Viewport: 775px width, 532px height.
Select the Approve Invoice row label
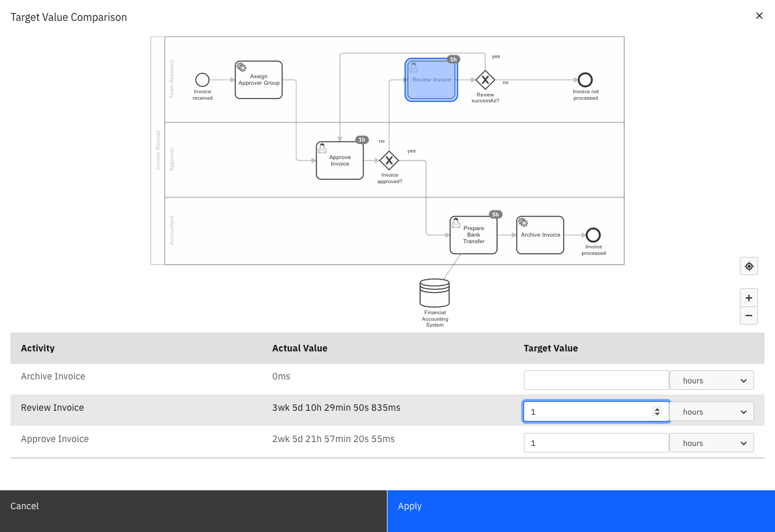pyautogui.click(x=55, y=439)
